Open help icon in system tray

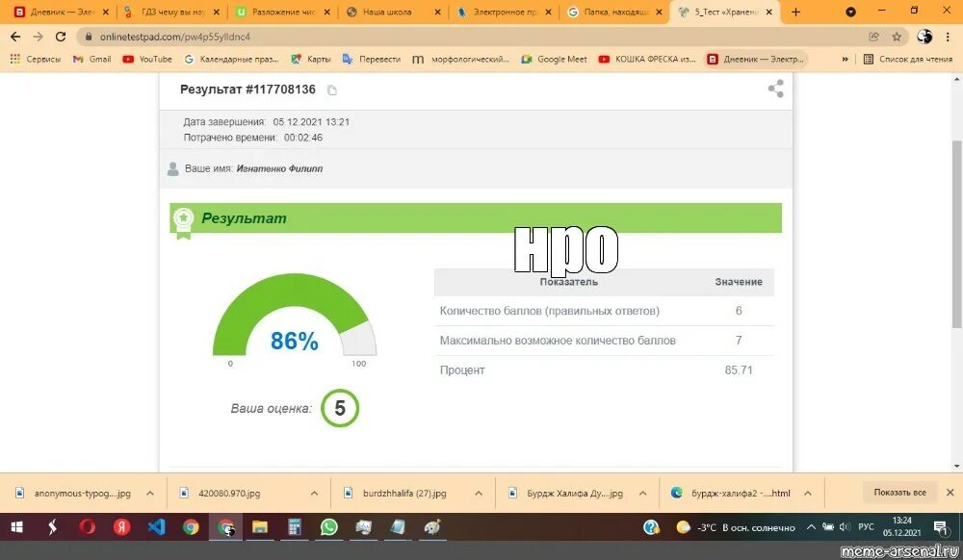click(x=651, y=527)
